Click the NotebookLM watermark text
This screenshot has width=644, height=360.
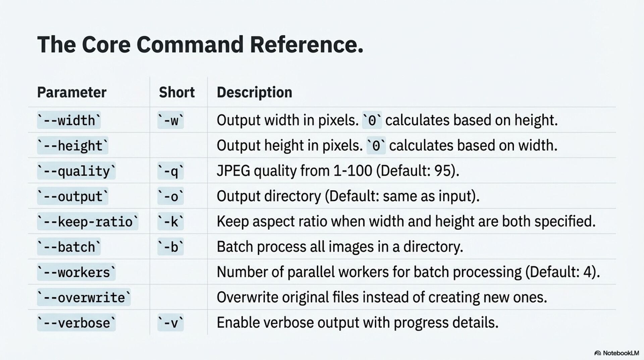[x=621, y=353]
